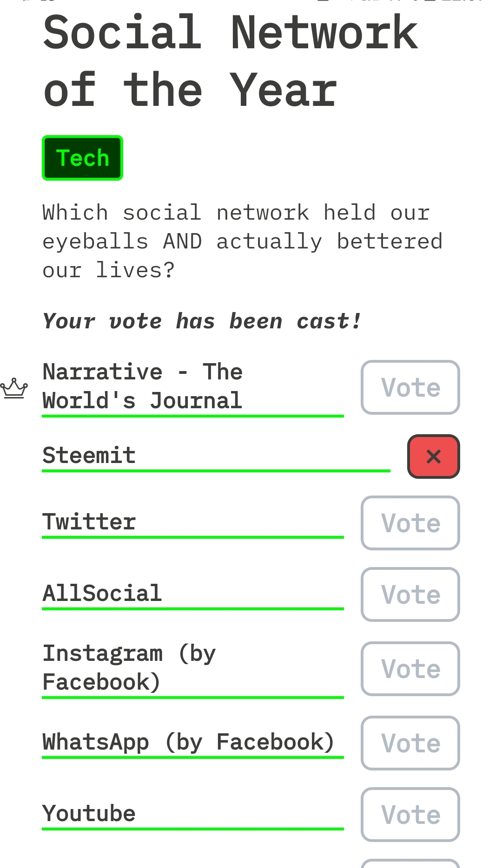
Task: Cast vote for AllSocial
Action: tap(410, 594)
